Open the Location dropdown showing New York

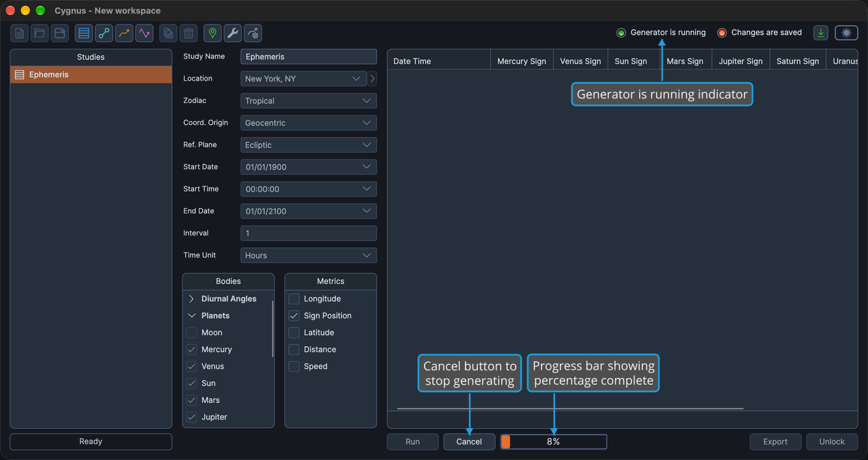[x=304, y=79]
